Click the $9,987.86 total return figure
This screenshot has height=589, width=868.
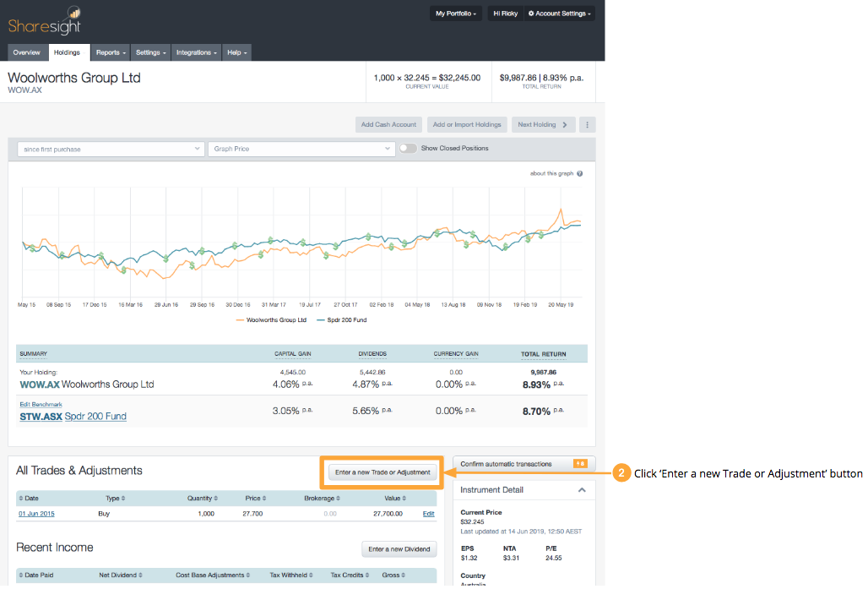point(541,78)
